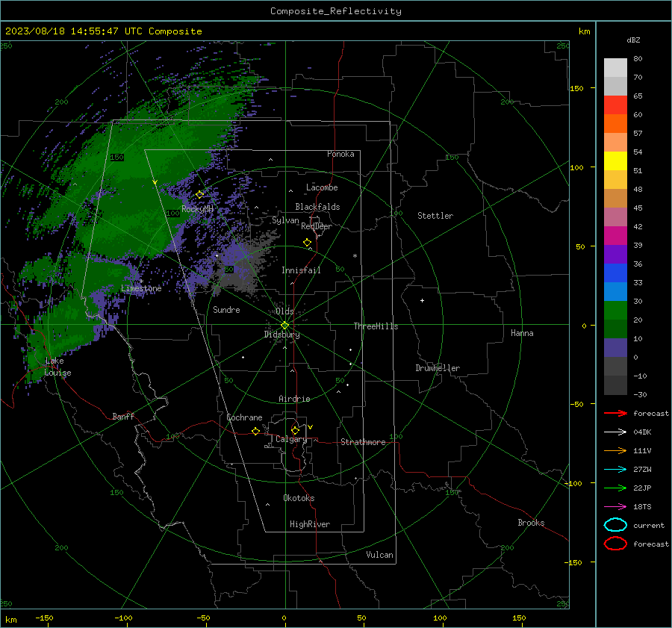Click the yellow diamond marker near Cochrane
The width and height of the screenshot is (672, 628).
coord(256,432)
